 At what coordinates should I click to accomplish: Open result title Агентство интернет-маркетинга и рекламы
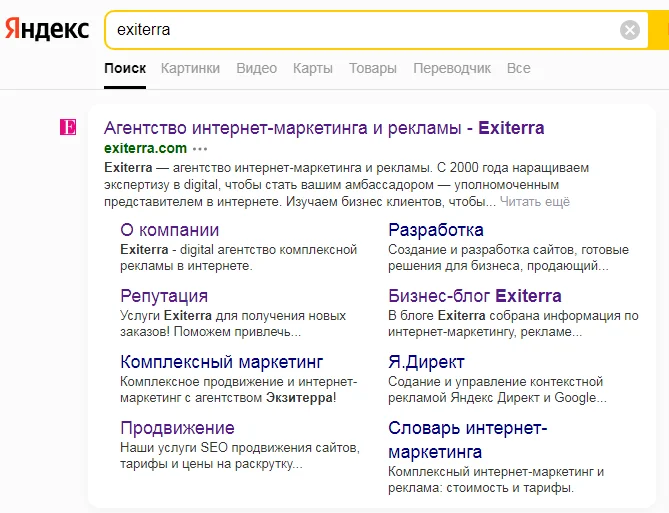pos(324,128)
